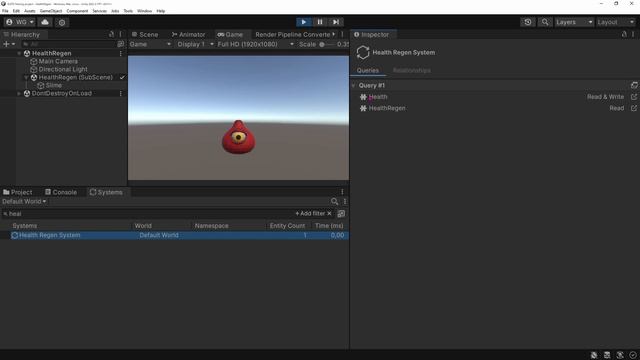Open the Layers dropdown
The height and width of the screenshot is (360, 640).
(573, 22)
